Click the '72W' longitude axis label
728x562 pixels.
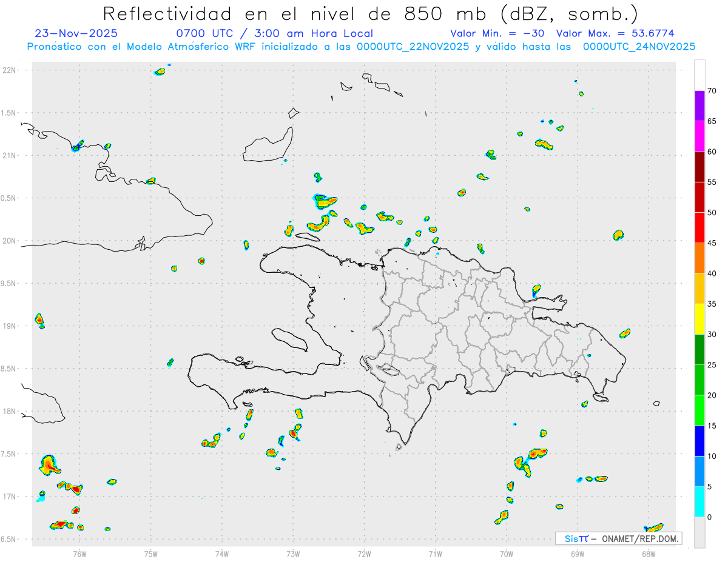tap(364, 554)
